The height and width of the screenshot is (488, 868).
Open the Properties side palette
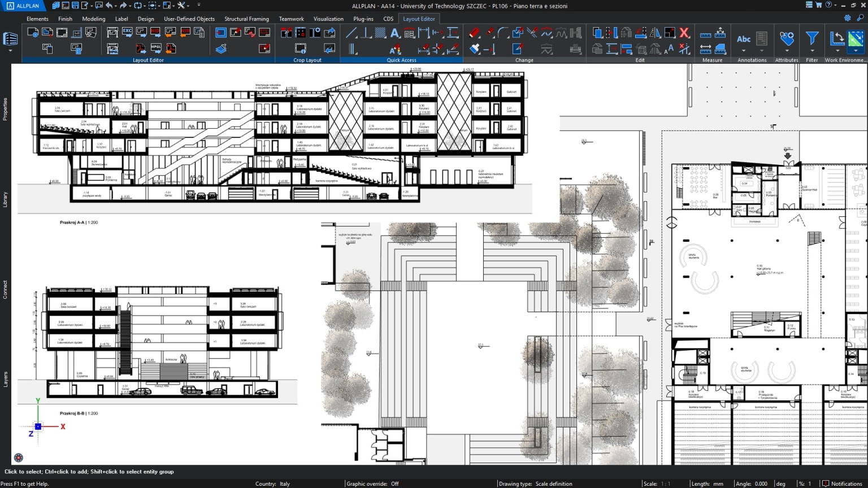[5, 109]
